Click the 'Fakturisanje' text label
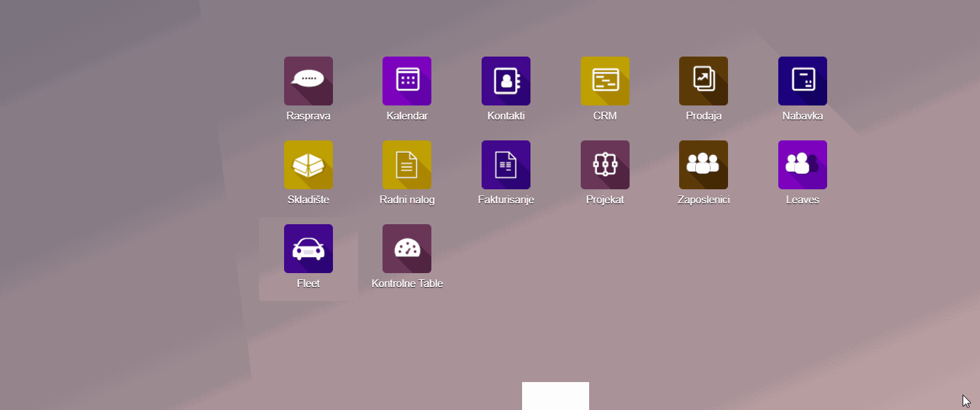This screenshot has width=980, height=410. click(x=506, y=200)
